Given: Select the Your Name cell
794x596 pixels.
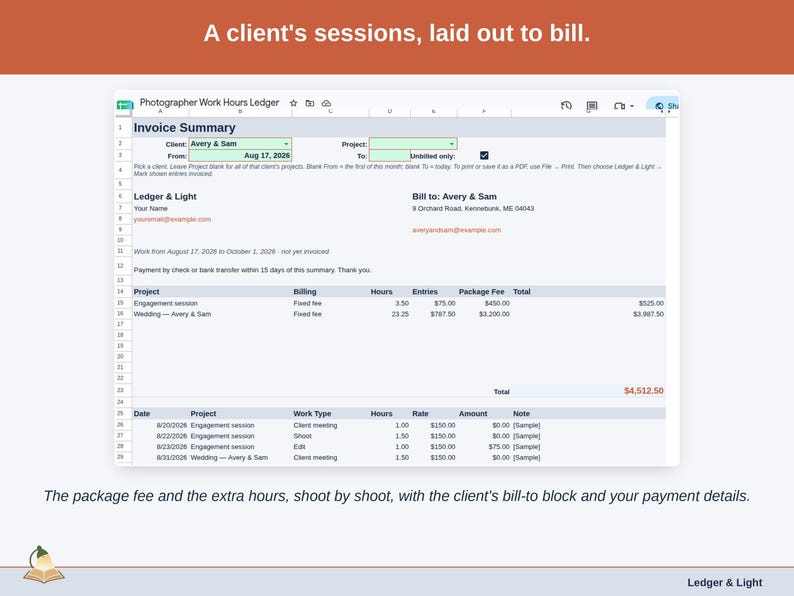Looking at the screenshot, I should pyautogui.click(x=150, y=208).
